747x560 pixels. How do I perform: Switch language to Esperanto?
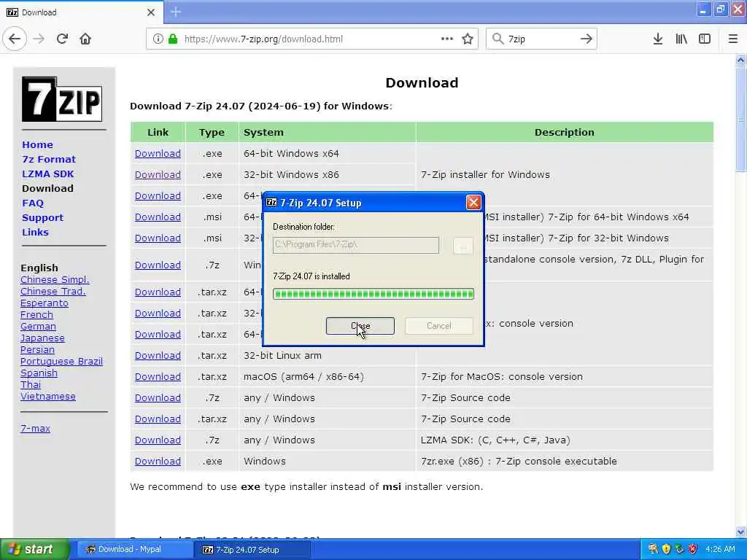[x=44, y=303]
